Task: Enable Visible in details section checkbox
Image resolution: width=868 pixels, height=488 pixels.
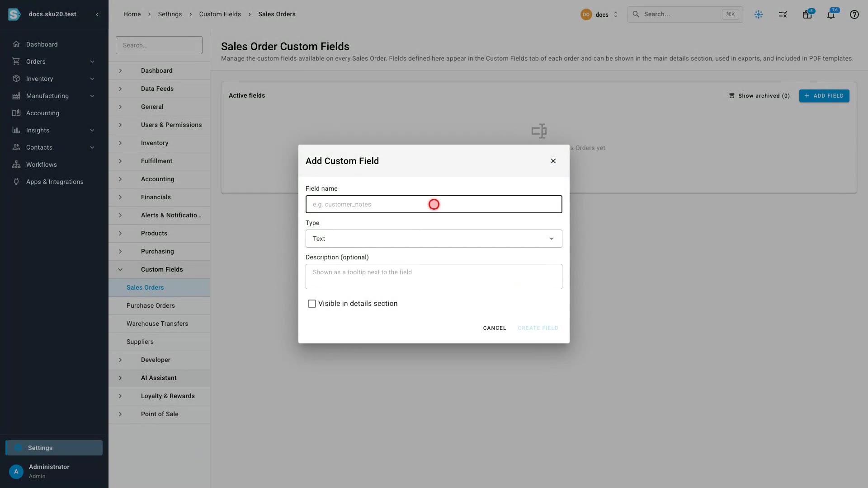Action: [311, 304]
